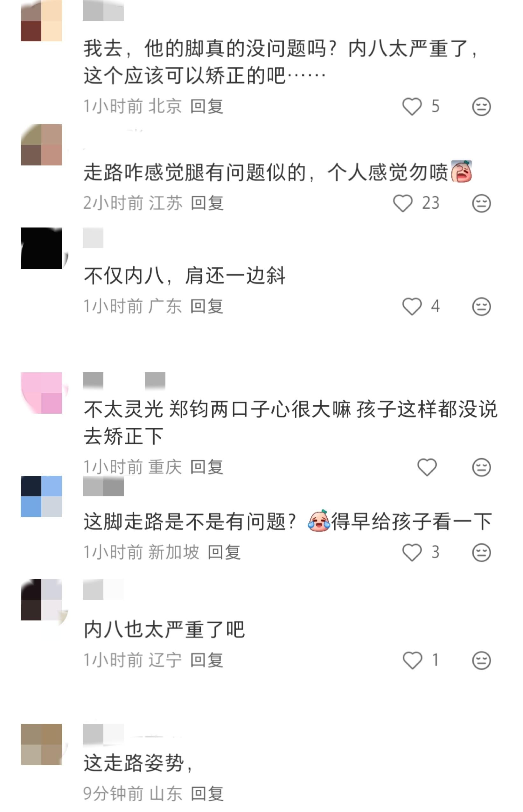Open the black avatar commenter's profile
Screen dimensions: 523x812
point(41,248)
